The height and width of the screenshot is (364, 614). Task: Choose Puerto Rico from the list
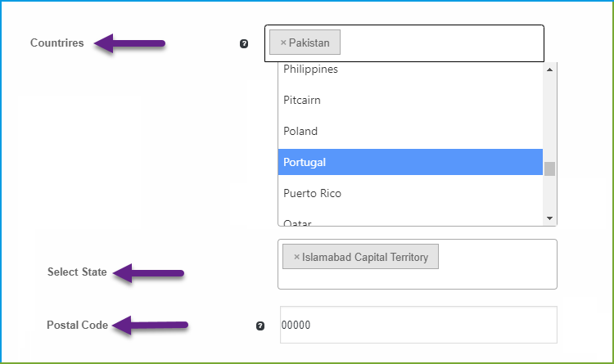pyautogui.click(x=410, y=193)
